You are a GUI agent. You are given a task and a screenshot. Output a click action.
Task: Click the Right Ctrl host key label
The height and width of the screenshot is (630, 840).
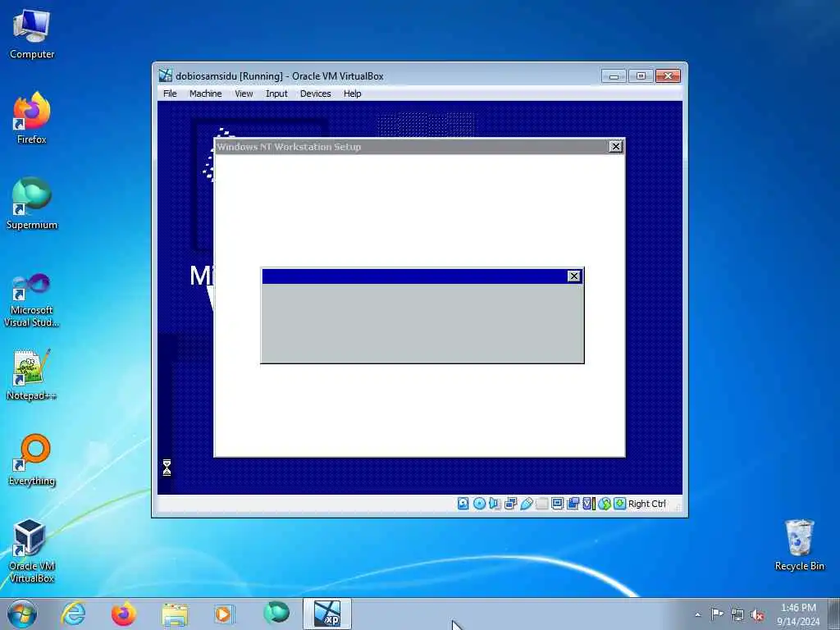point(646,504)
